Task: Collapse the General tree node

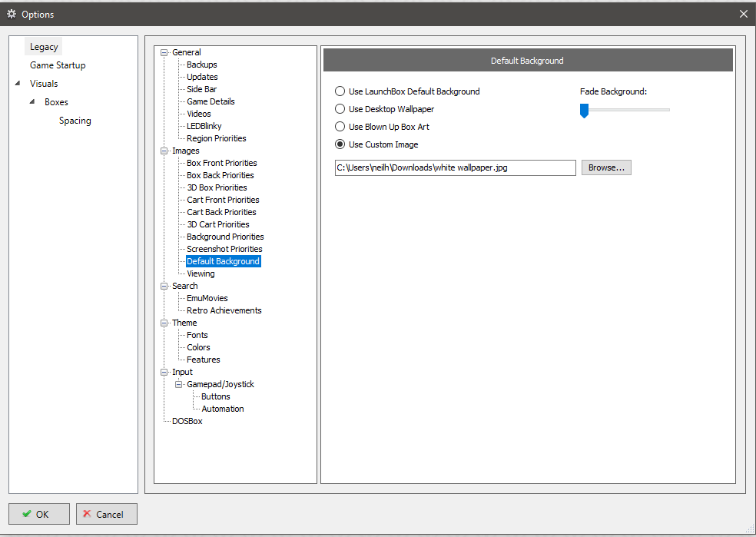Action: pos(164,52)
